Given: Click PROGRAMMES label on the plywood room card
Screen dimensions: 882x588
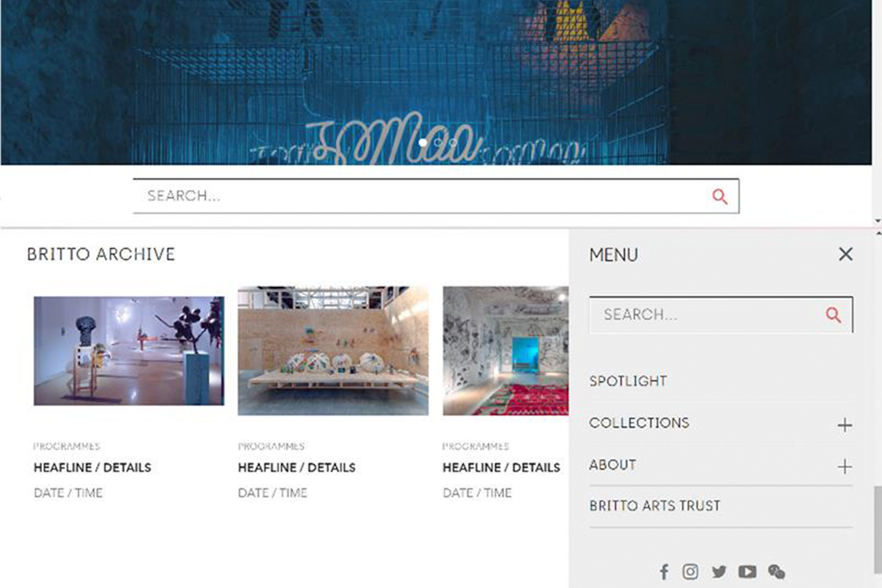Looking at the screenshot, I should point(271,446).
